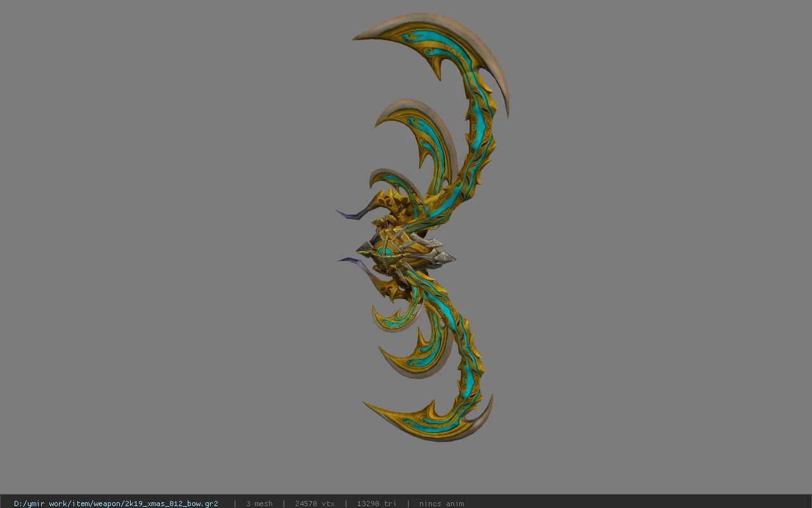Click the "nincs anim" status text

[442, 504]
